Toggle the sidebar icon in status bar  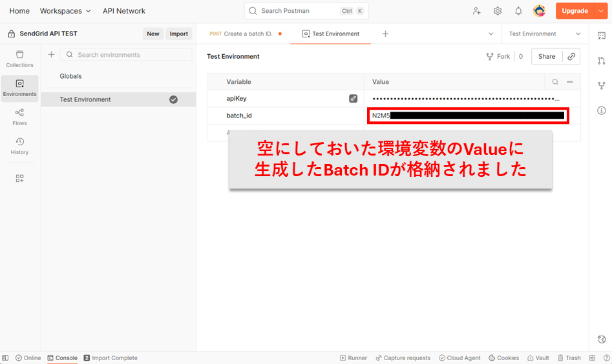(x=5, y=358)
